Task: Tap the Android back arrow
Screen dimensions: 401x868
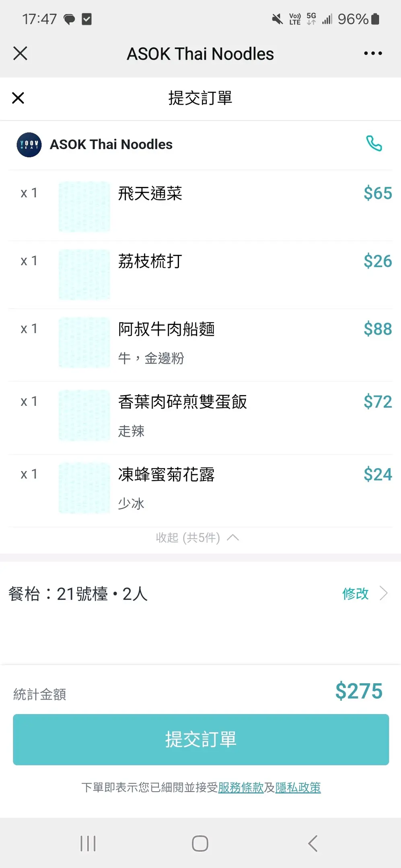Action: click(313, 843)
